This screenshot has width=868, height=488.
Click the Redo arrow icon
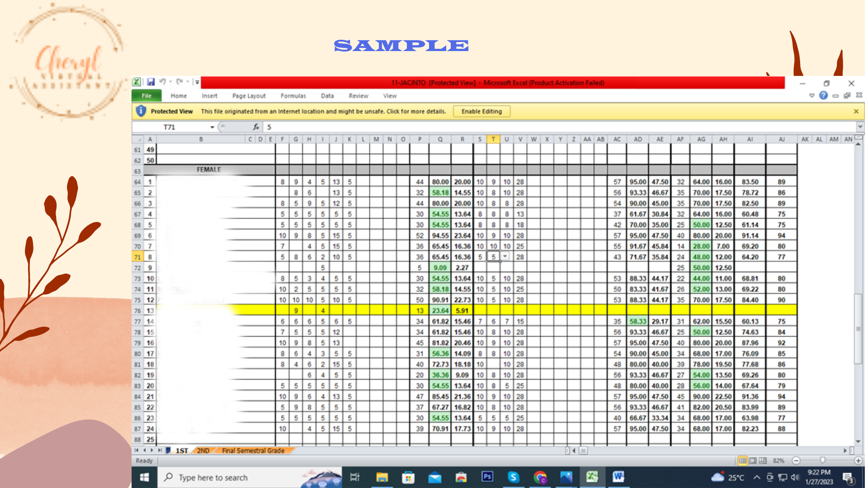tap(179, 82)
